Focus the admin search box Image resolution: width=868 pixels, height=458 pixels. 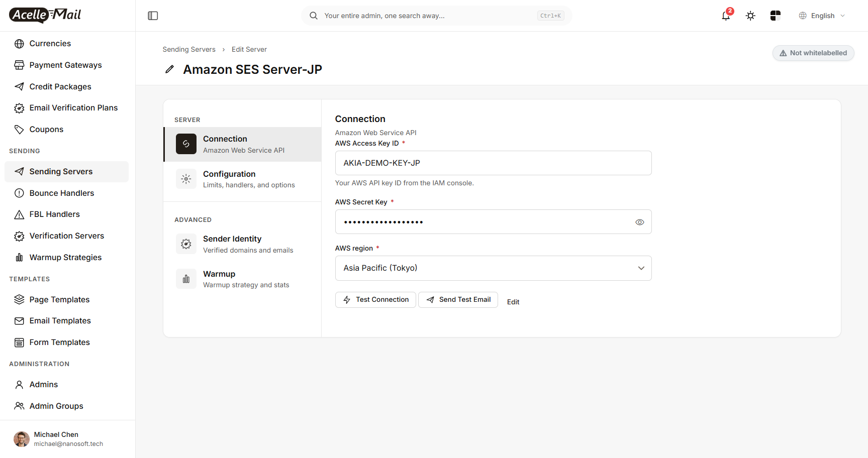click(x=436, y=16)
